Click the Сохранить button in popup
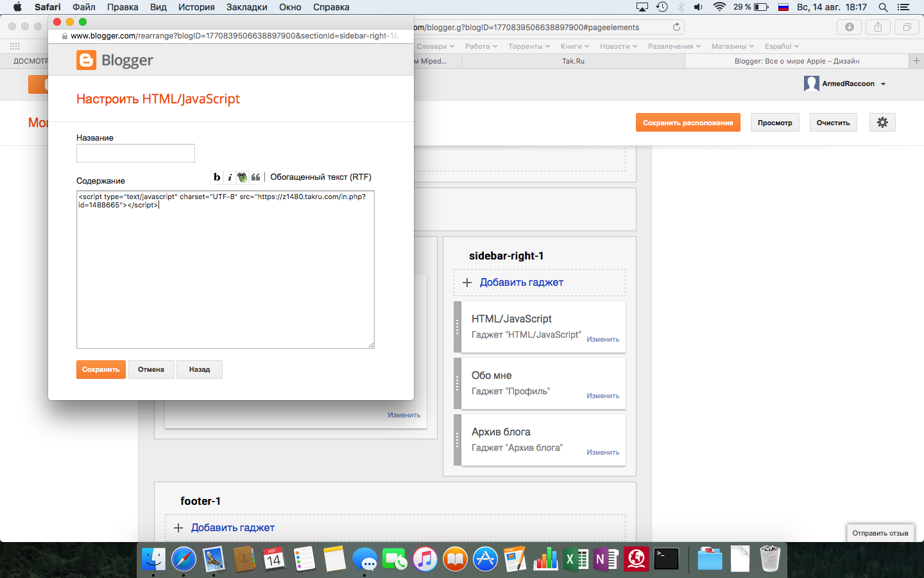The image size is (924, 578). coord(101,369)
